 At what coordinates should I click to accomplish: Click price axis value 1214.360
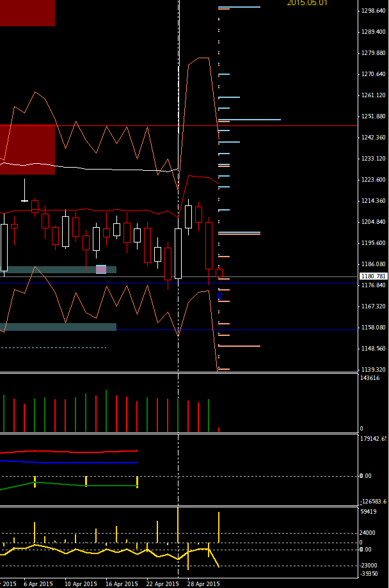pos(373,201)
